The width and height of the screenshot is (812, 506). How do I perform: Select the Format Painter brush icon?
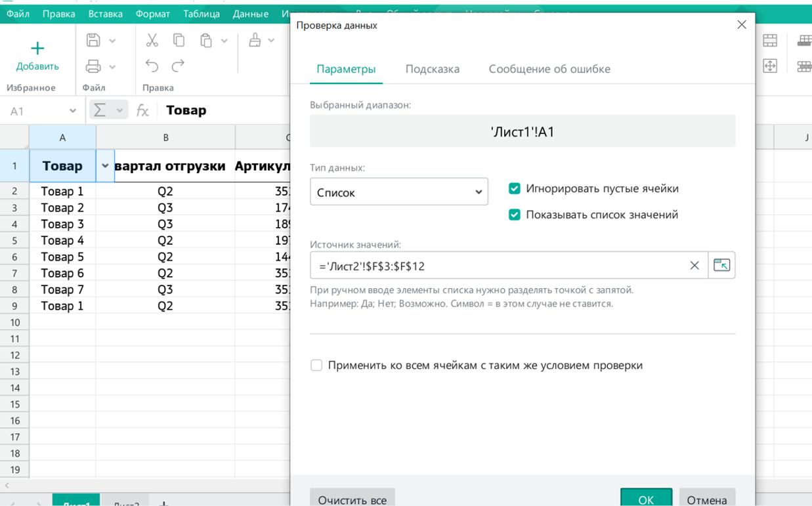pos(255,40)
